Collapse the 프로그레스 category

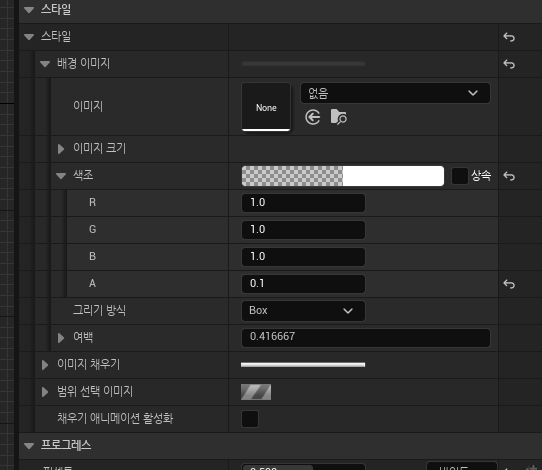coord(29,445)
